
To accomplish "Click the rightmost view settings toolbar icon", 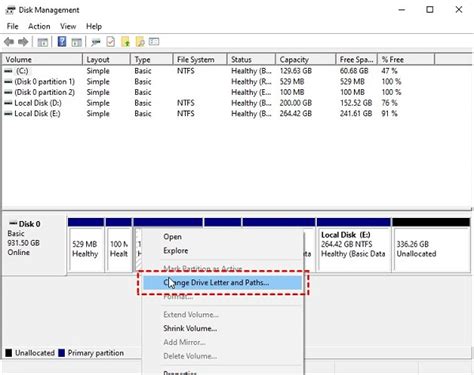I will pyautogui.click(x=154, y=41).
